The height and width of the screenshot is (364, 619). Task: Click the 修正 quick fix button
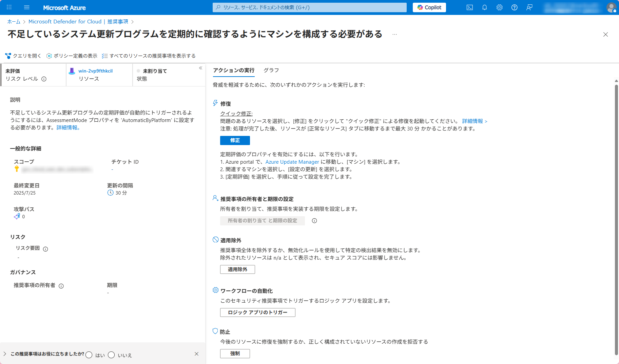pyautogui.click(x=235, y=140)
